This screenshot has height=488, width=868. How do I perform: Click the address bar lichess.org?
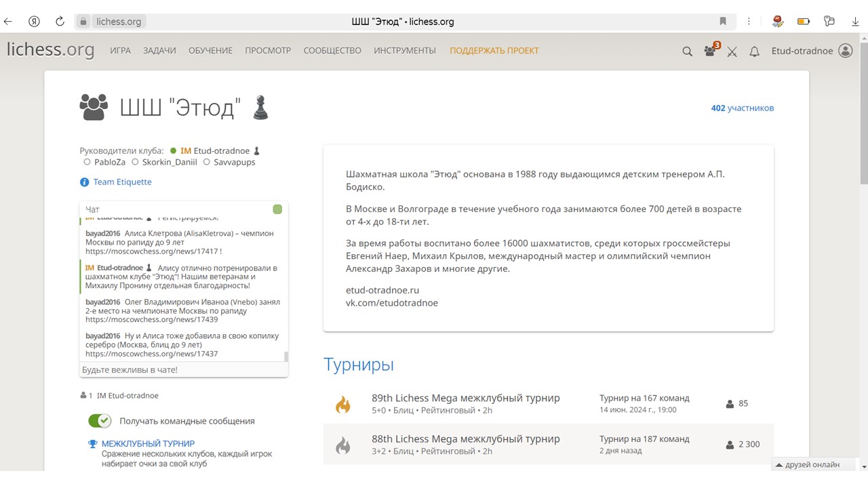(x=119, y=22)
